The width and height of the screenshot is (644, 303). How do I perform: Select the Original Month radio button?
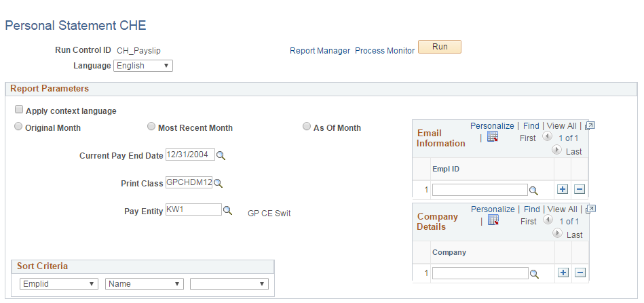pyautogui.click(x=18, y=126)
